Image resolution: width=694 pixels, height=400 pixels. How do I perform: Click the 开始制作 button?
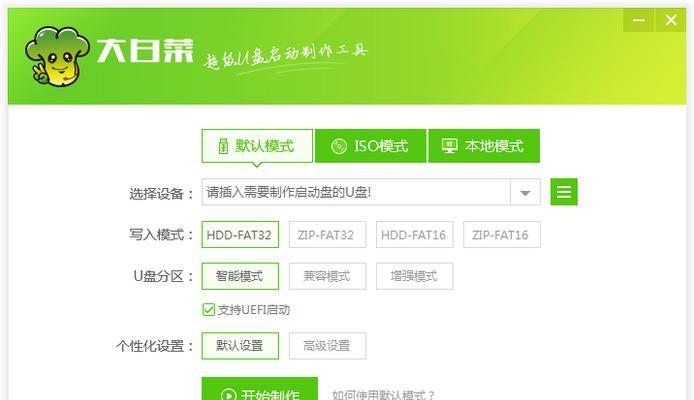(x=259, y=389)
